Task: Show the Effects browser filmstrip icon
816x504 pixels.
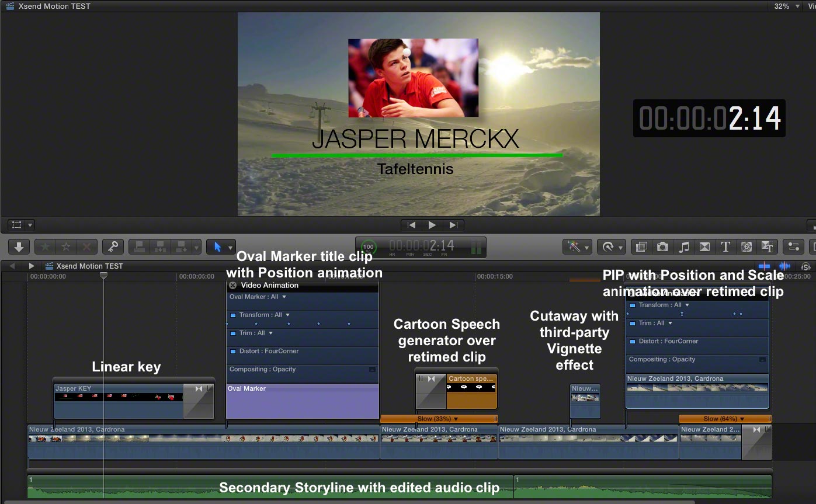Action: click(641, 247)
